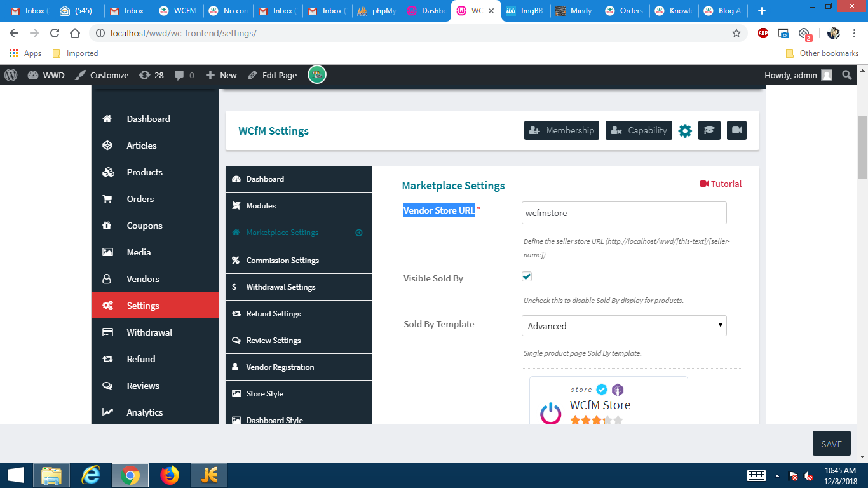Open the Refund item in left sidebar
The width and height of the screenshot is (868, 488).
tap(155, 359)
